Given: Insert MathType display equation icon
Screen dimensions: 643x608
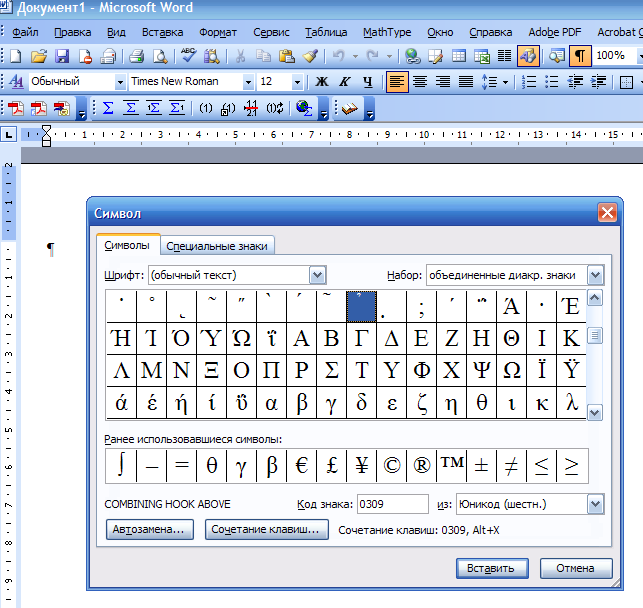Looking at the screenshot, I should (x=131, y=108).
